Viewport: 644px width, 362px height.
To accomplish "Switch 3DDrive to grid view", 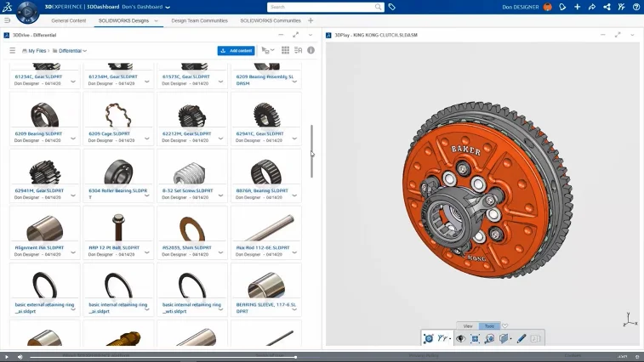I will [x=286, y=51].
